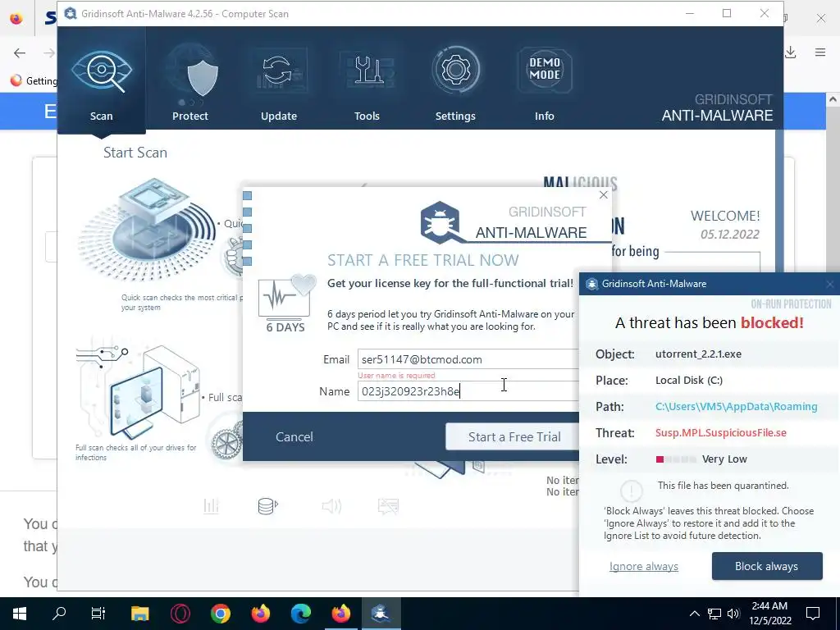The height and width of the screenshot is (630, 840).
Task: Launch Microsoft Edge from taskbar
Action: (x=300, y=614)
